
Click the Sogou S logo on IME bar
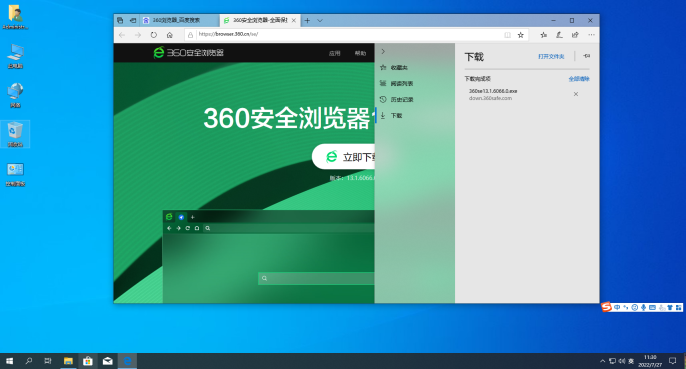[x=606, y=307]
